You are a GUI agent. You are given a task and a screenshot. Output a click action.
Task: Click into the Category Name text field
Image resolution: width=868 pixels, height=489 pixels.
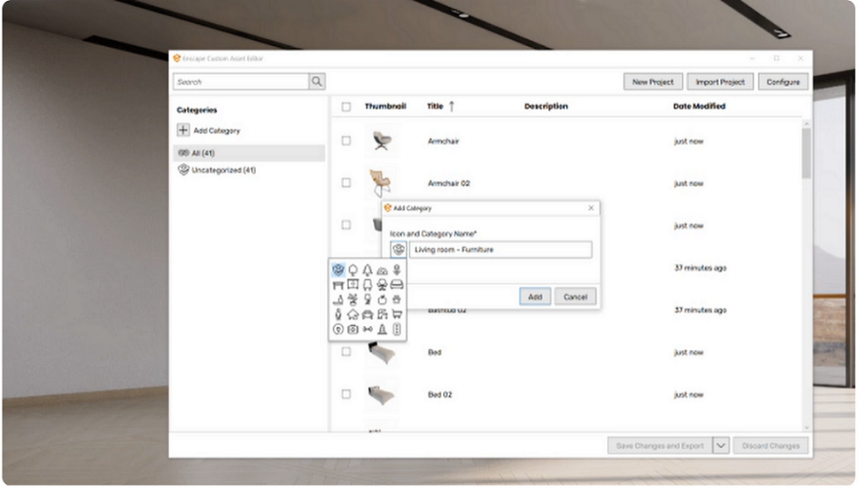coord(500,249)
